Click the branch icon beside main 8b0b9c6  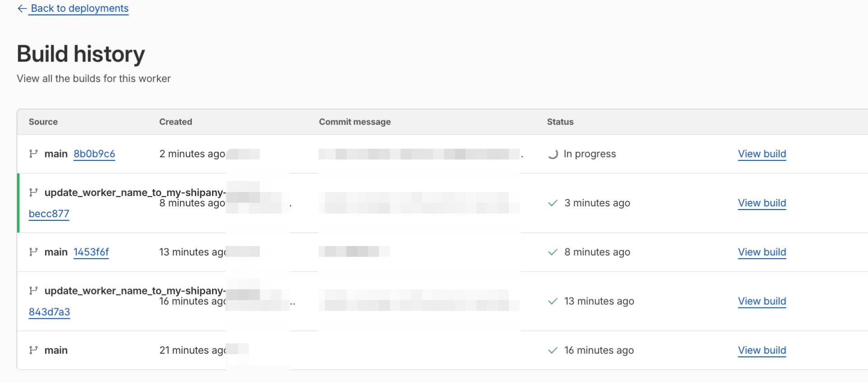[x=33, y=154]
